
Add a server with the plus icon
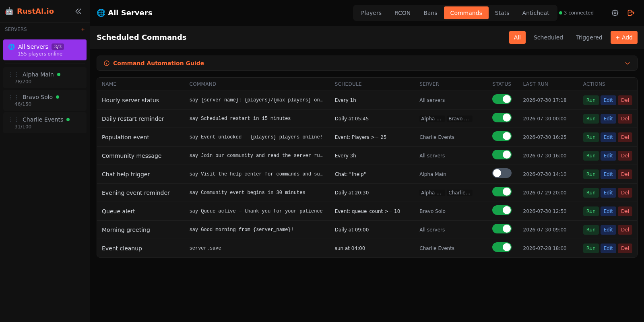click(x=83, y=29)
